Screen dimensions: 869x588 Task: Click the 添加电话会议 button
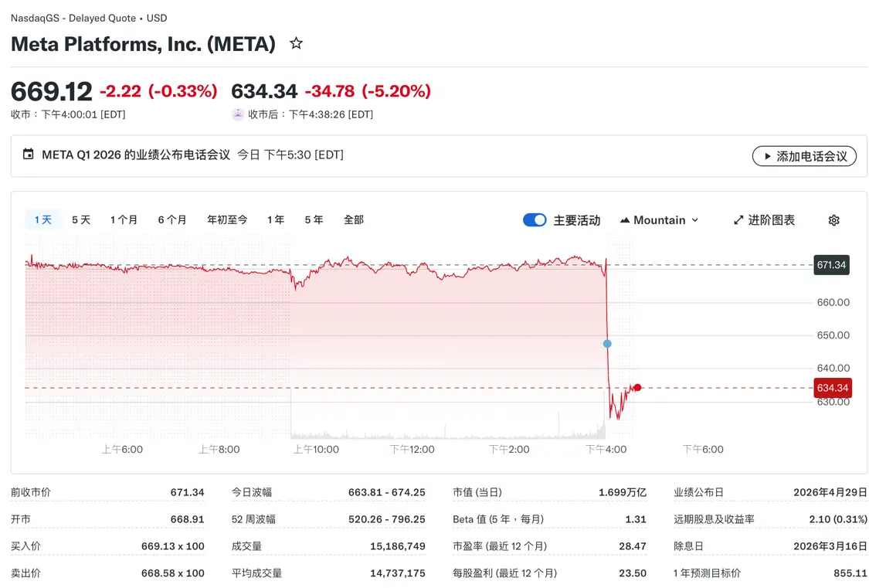pyautogui.click(x=804, y=155)
